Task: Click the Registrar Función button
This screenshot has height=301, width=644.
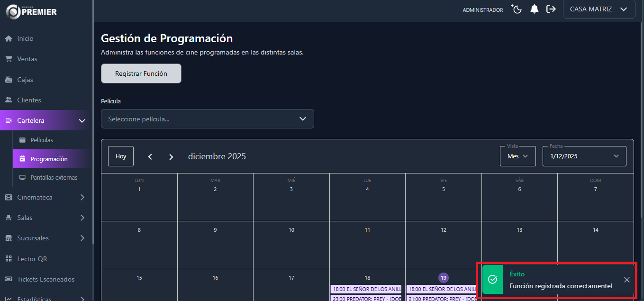Action: (141, 73)
